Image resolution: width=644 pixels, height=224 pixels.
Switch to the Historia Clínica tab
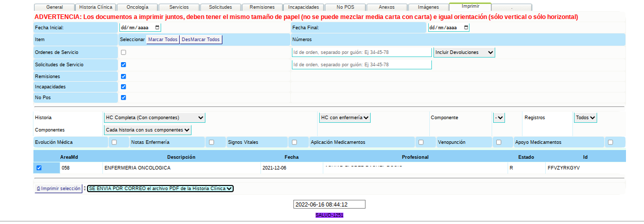[x=95, y=8]
